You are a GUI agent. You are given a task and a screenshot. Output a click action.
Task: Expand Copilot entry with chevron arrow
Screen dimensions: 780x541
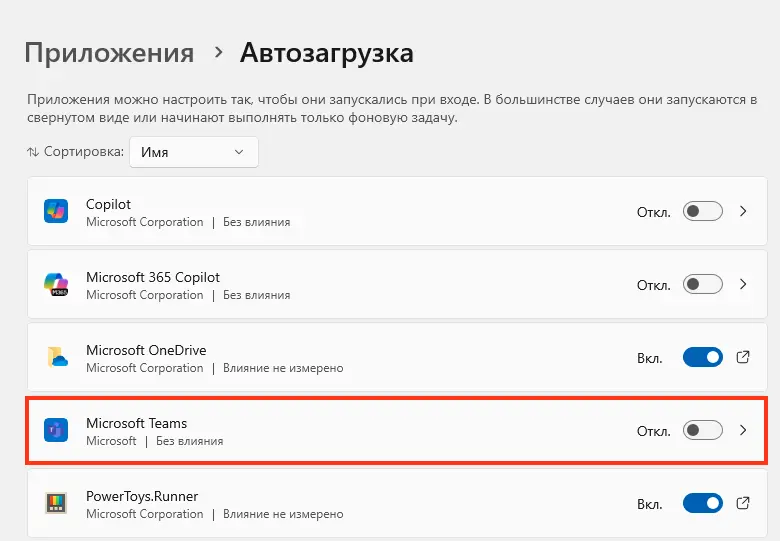(743, 211)
